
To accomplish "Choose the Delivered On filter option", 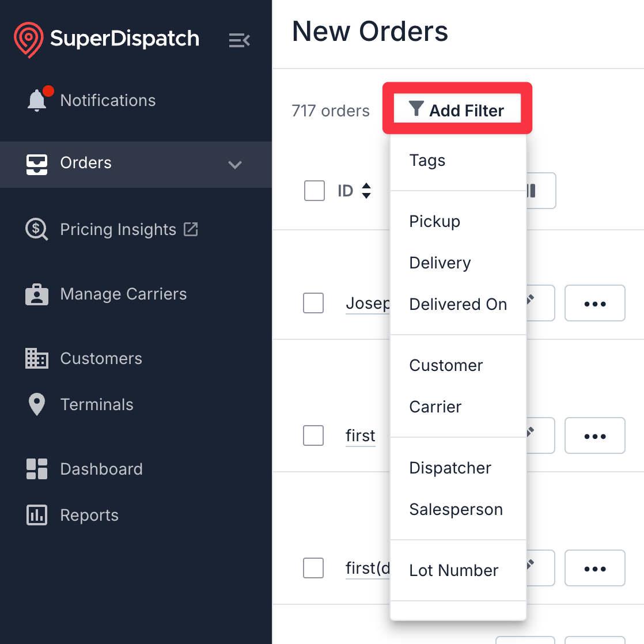I will (458, 304).
